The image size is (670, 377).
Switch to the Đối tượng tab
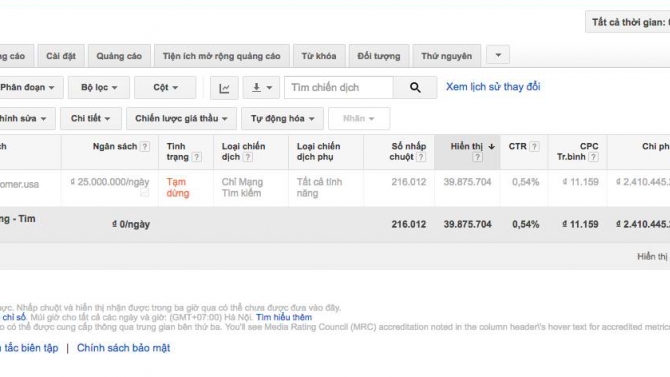[x=379, y=56]
